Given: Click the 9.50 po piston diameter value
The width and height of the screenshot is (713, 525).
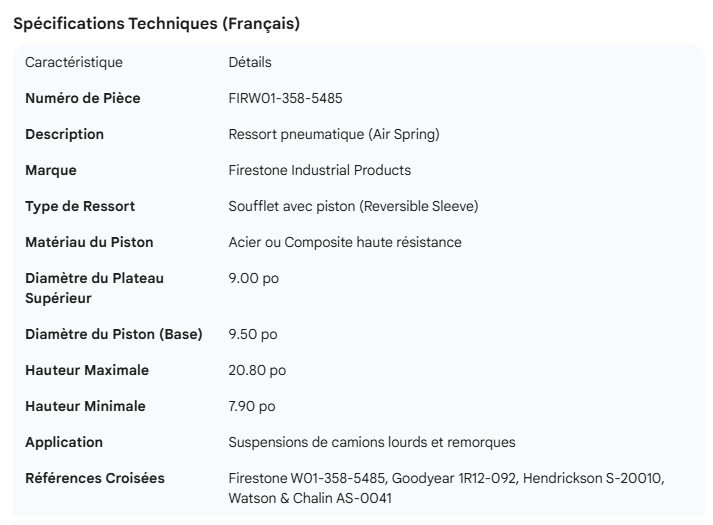Looking at the screenshot, I should pos(253,334).
